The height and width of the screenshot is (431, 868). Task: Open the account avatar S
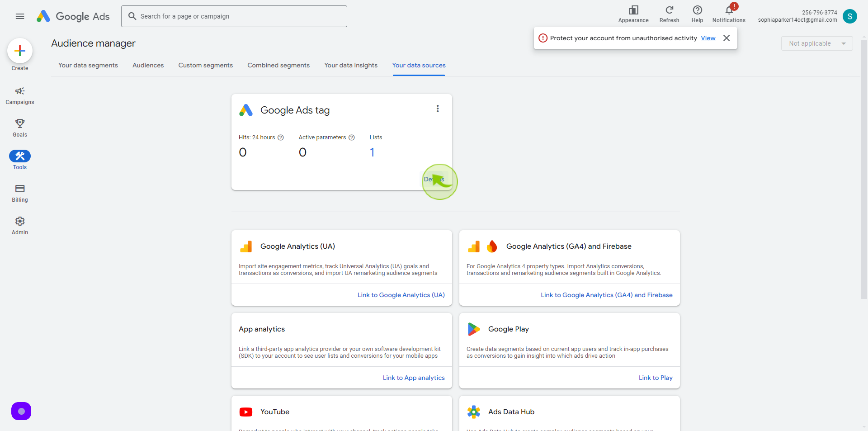[x=850, y=16]
